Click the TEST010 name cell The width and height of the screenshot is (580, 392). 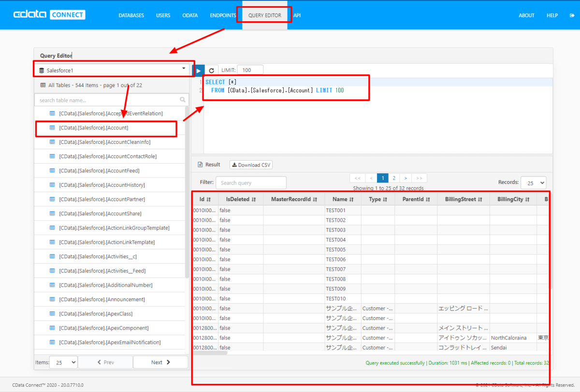tap(343, 299)
